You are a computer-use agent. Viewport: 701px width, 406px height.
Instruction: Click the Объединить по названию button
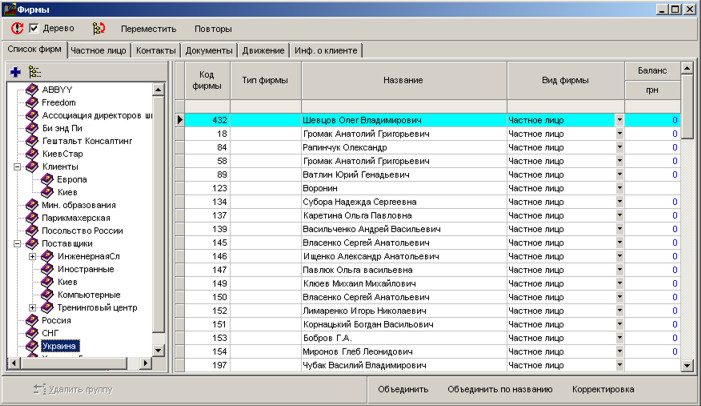(x=500, y=389)
